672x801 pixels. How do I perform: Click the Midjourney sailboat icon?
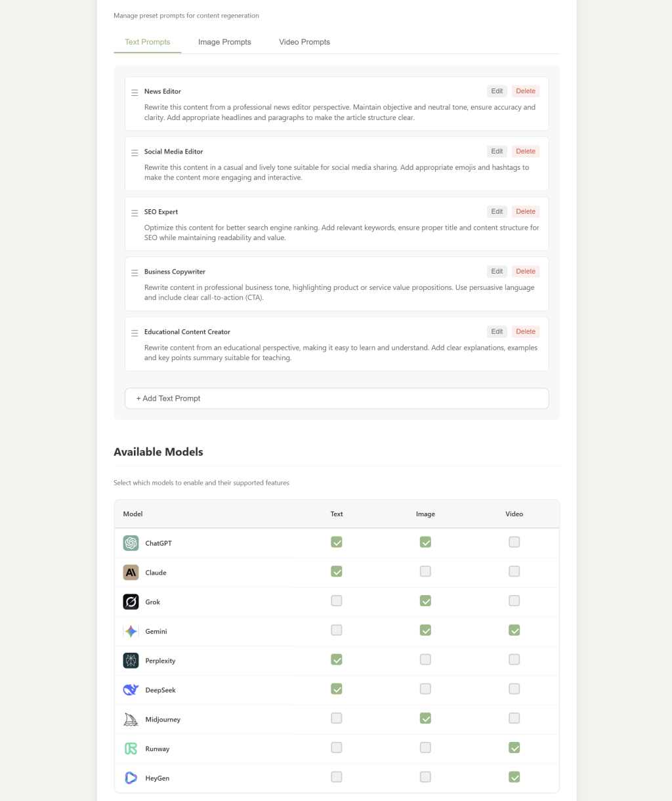[131, 720]
